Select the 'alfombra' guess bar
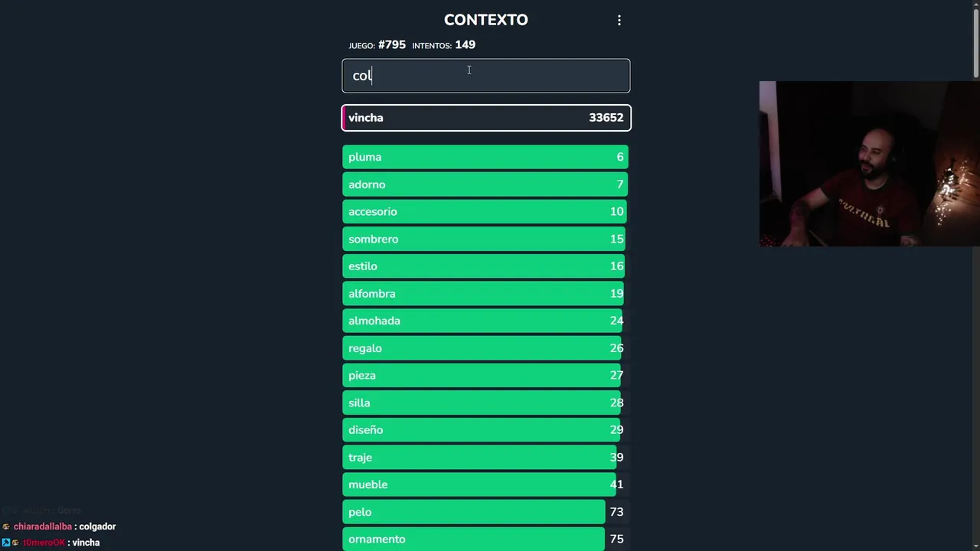 485,294
